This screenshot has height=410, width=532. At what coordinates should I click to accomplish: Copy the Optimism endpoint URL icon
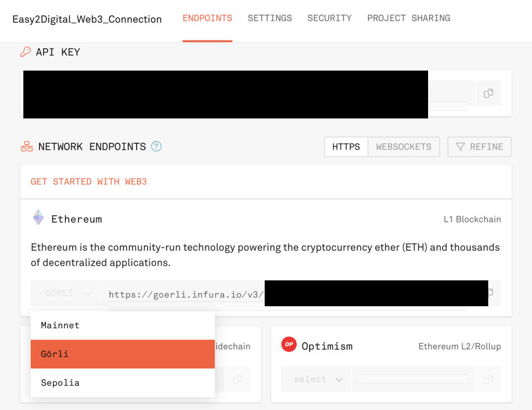click(488, 379)
